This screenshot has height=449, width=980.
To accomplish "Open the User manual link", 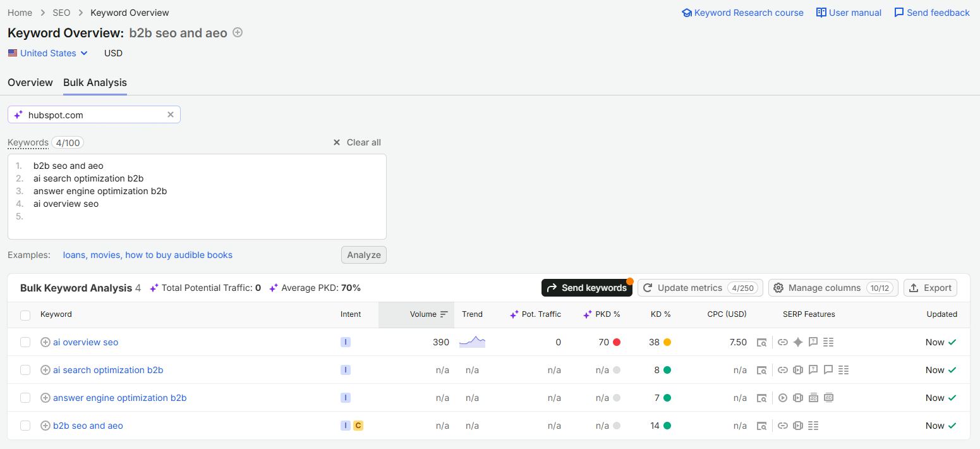I will tap(849, 13).
